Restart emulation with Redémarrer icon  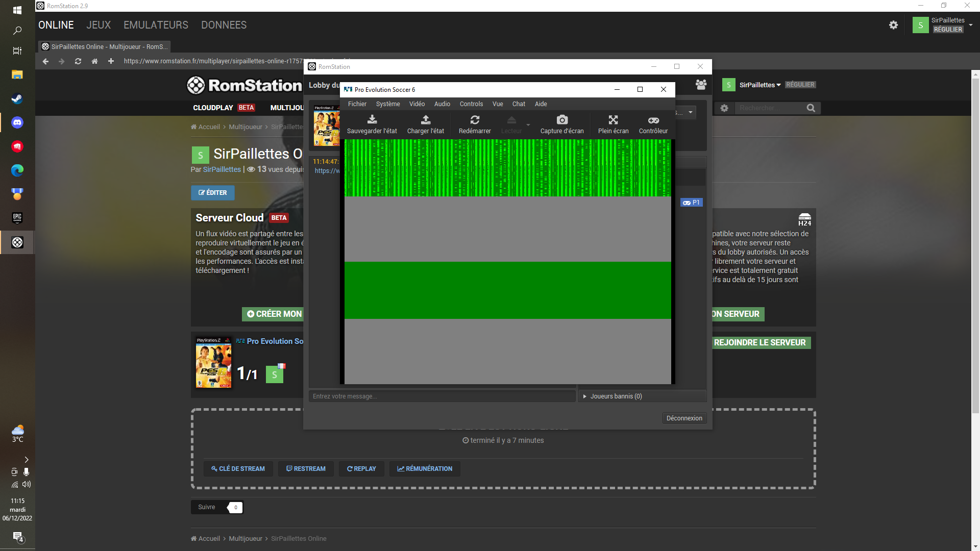[475, 120]
